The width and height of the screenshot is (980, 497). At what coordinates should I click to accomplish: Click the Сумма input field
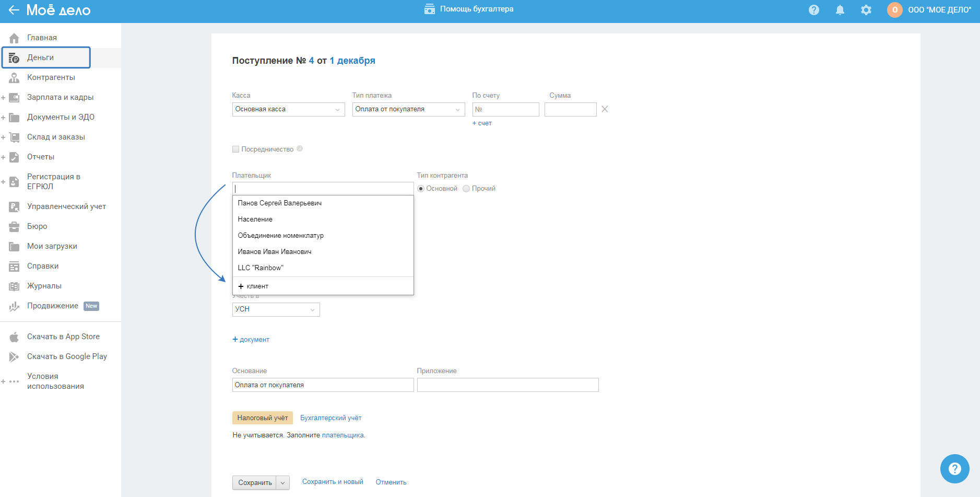[570, 109]
